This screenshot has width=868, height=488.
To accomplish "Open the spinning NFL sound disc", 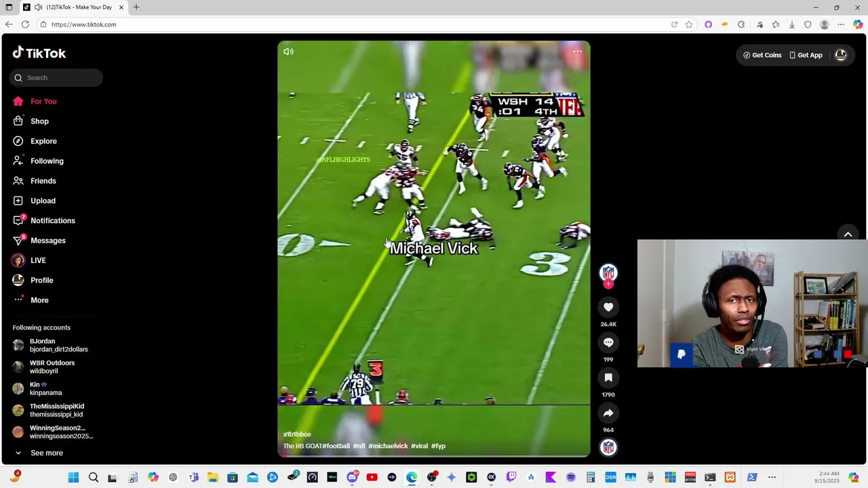I will coord(608,447).
